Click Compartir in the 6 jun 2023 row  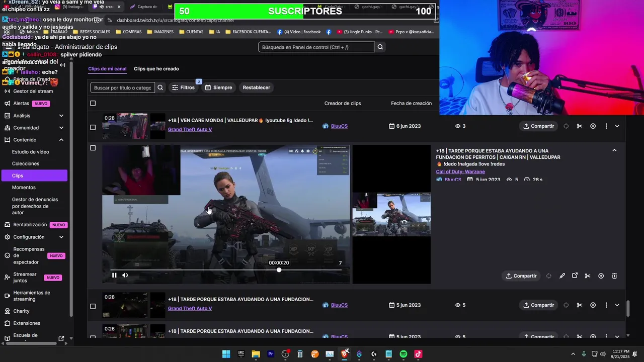click(x=538, y=126)
